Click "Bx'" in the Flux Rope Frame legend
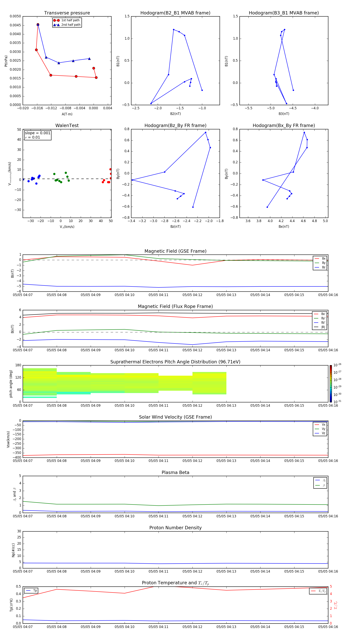 pos(320,314)
